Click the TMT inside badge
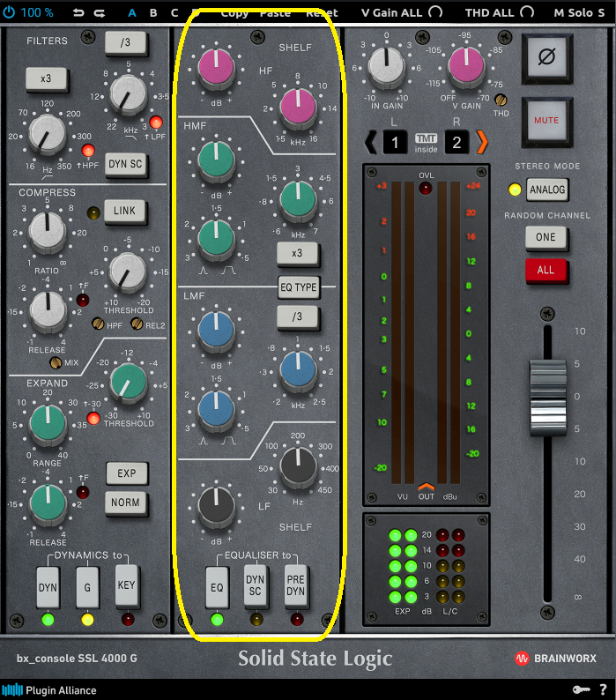Viewport: 616px width, 700px height. (x=426, y=144)
